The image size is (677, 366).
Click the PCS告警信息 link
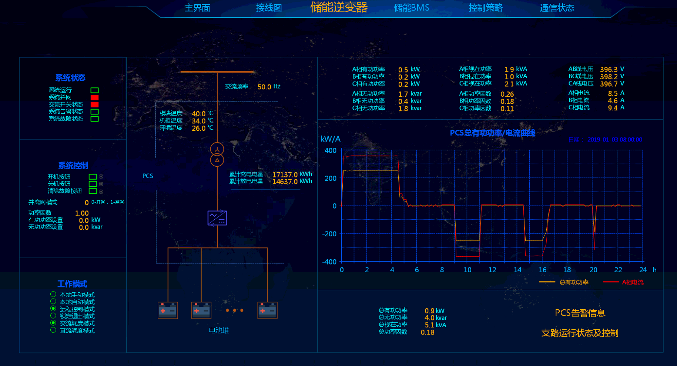tap(580, 313)
